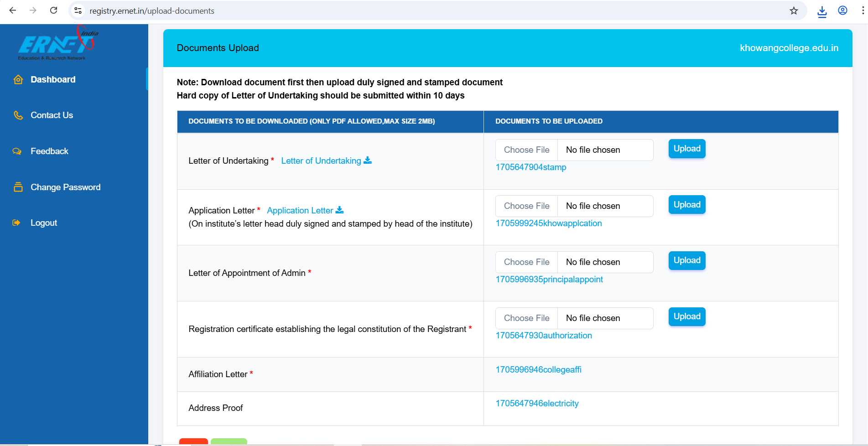Open the Feedback menu item
The image size is (868, 446).
[49, 151]
